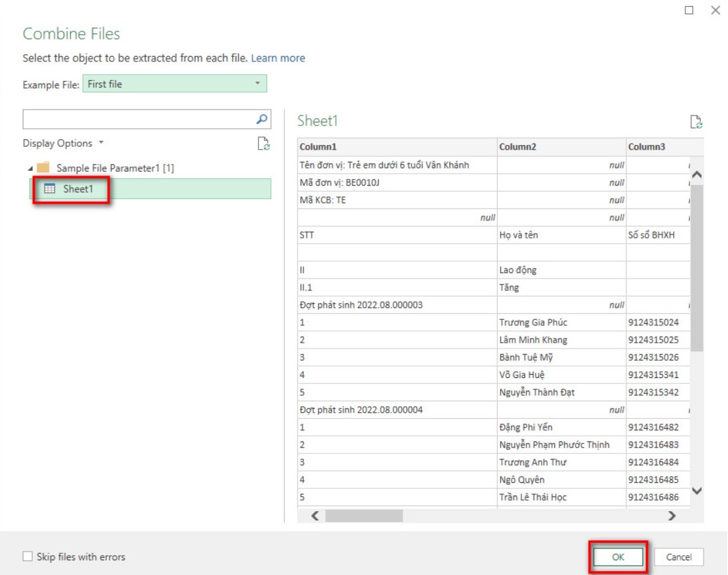Click the cell 'Số sổ BHXH'
Screen dimensions: 728x575
658,235
